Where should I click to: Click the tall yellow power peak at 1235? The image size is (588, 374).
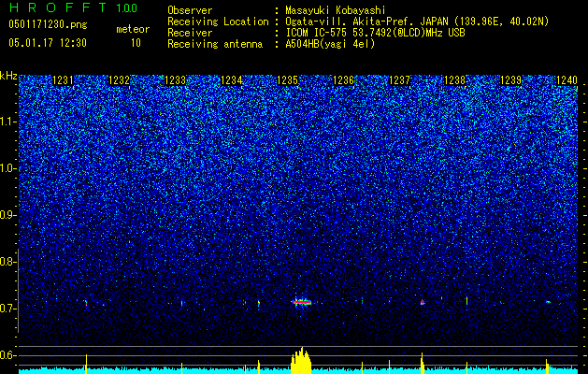tap(301, 361)
